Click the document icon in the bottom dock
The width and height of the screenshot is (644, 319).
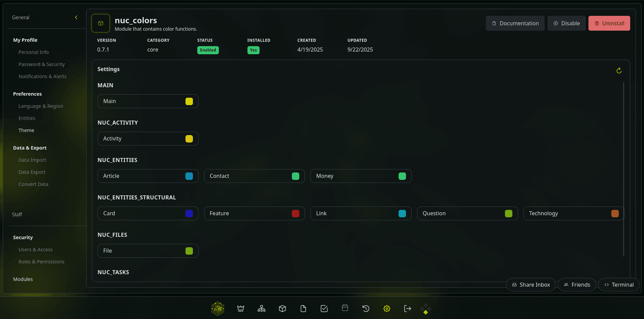303,308
